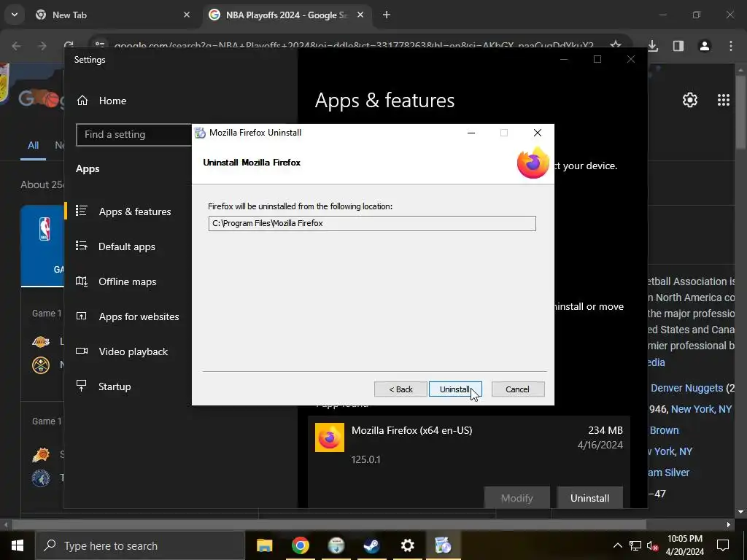Click the horizontal scrollbar at page bottom
Image resolution: width=747 pixels, height=560 pixels.
329,525
